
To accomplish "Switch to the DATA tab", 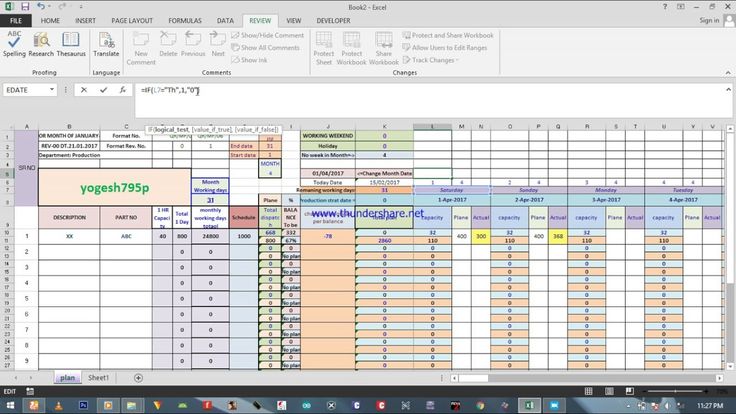I will point(225,21).
